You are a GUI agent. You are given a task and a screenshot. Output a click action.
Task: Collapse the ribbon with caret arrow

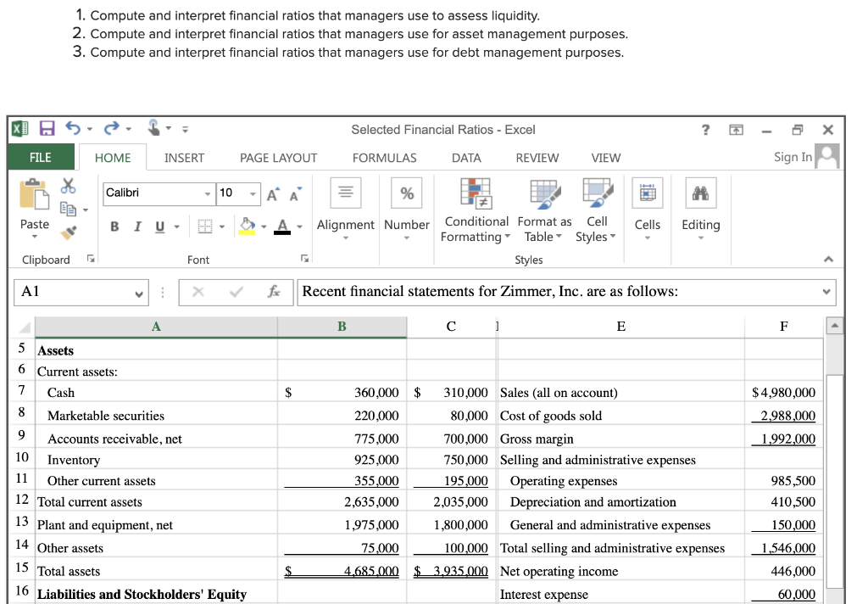[828, 260]
